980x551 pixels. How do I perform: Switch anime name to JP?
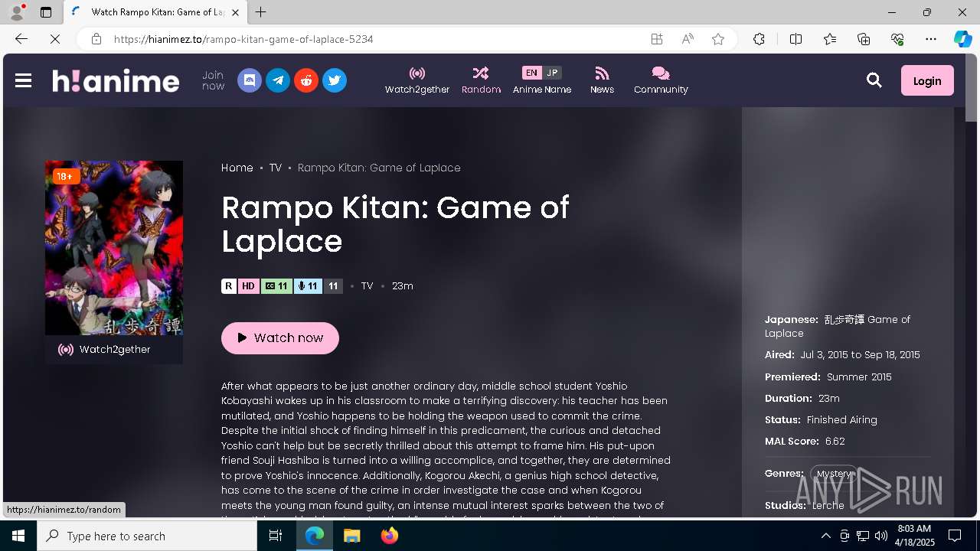pos(552,73)
